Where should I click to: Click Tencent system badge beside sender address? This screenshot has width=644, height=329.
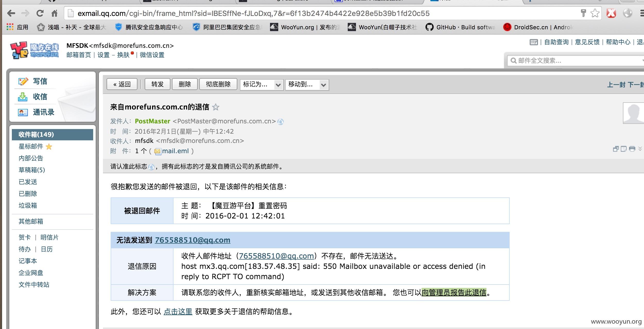[281, 122]
